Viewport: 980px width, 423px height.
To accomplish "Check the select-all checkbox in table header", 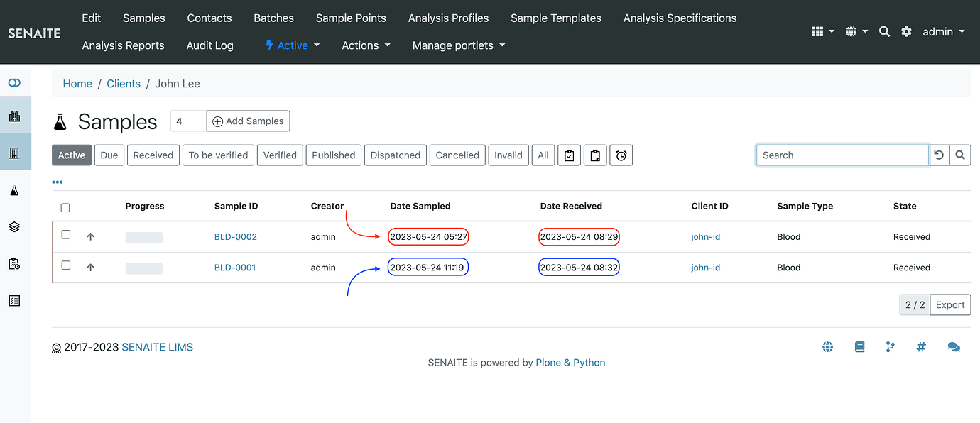I will [x=65, y=207].
